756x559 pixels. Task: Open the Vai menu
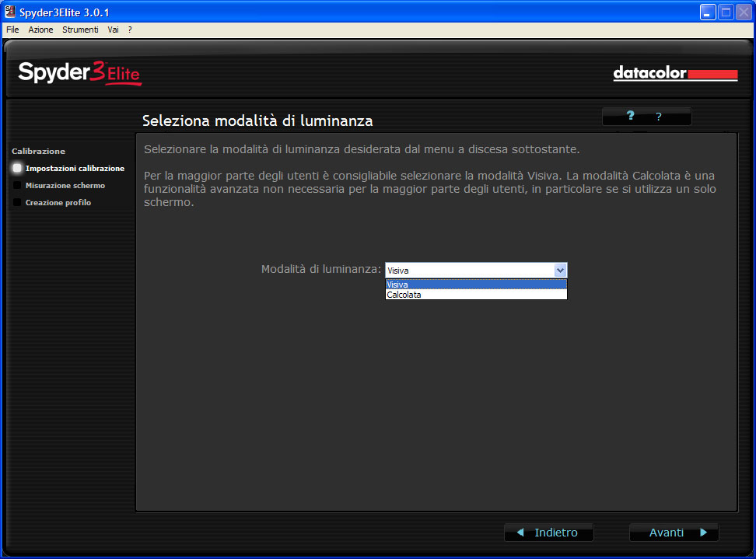pos(113,30)
